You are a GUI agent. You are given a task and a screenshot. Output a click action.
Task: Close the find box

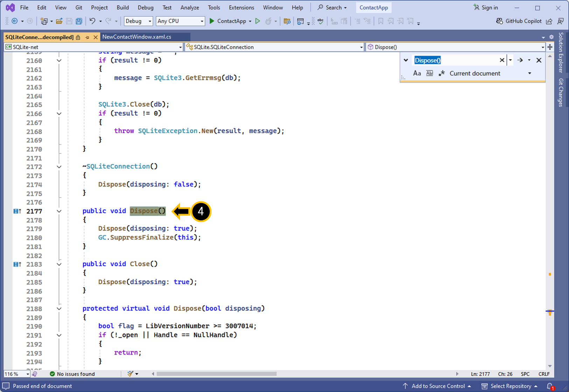539,60
